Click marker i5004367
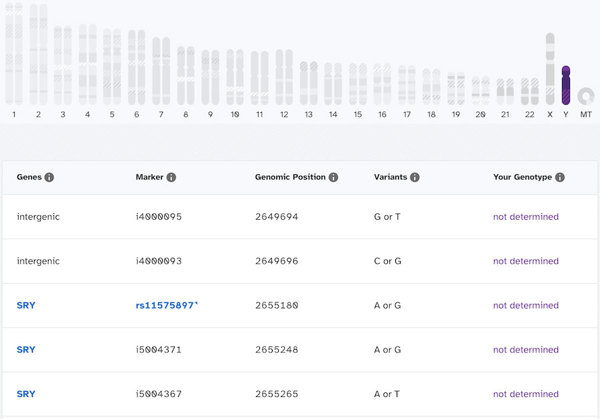600x419 pixels. point(159,394)
